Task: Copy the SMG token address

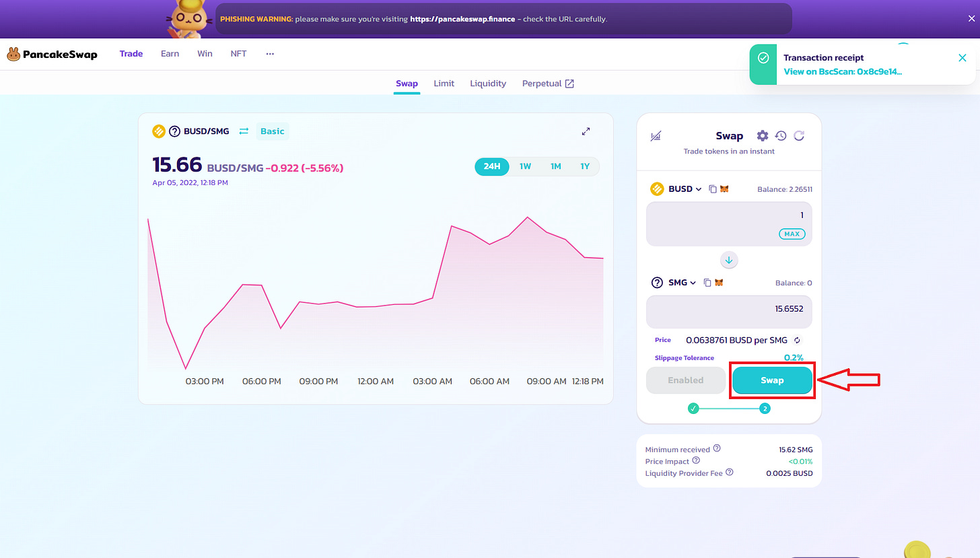Action: pyautogui.click(x=707, y=283)
